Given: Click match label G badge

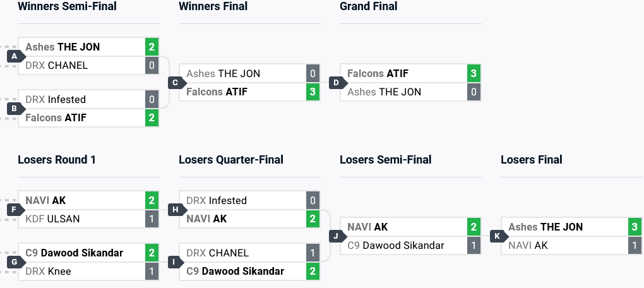Looking at the screenshot, I should point(15,262).
